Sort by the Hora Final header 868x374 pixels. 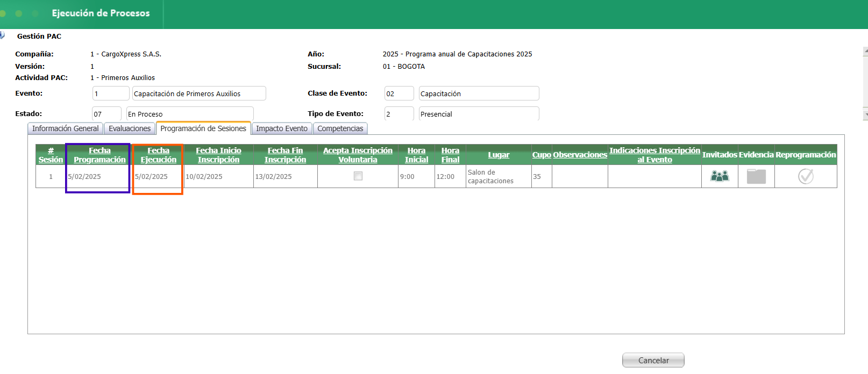point(450,155)
